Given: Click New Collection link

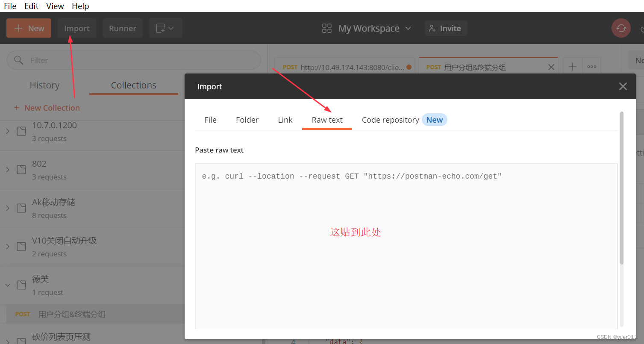Looking at the screenshot, I should (47, 108).
